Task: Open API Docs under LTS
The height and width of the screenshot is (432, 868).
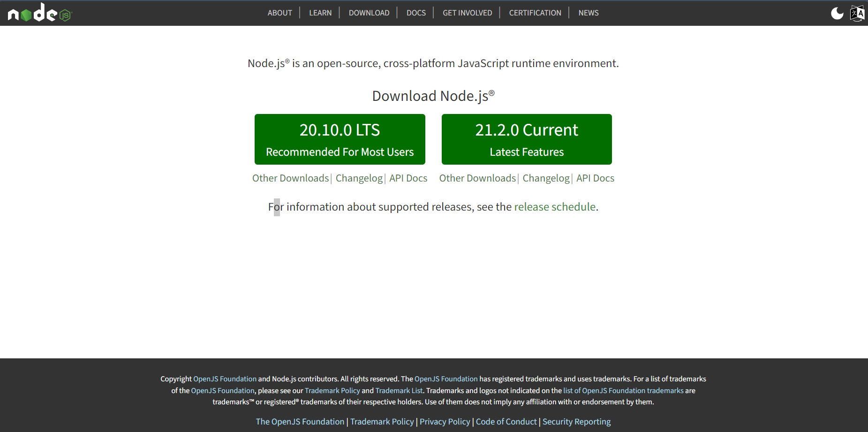Action: 408,178
